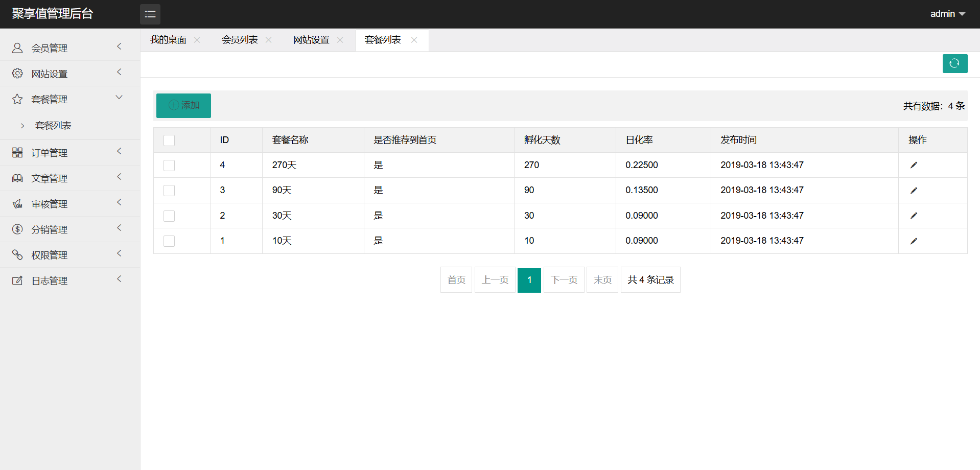Viewport: 980px width, 470px height.
Task: Click the green refresh icon button
Action: (x=954, y=63)
